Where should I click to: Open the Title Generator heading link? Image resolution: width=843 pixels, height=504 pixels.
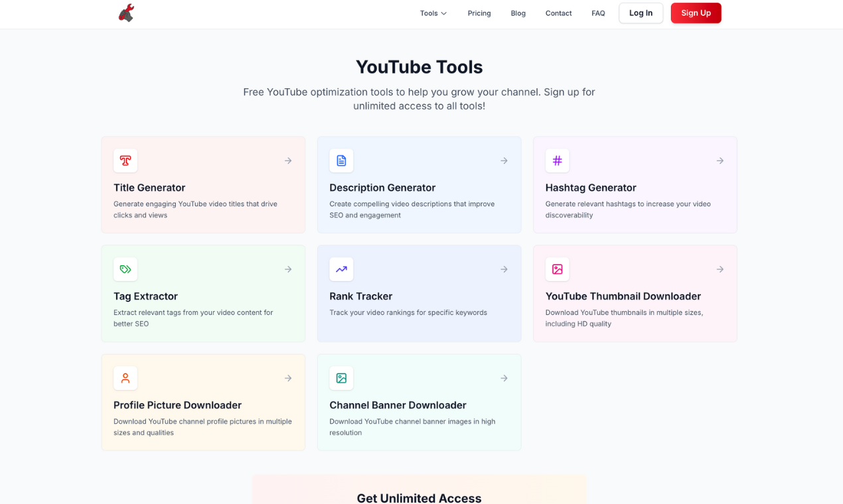coord(149,188)
